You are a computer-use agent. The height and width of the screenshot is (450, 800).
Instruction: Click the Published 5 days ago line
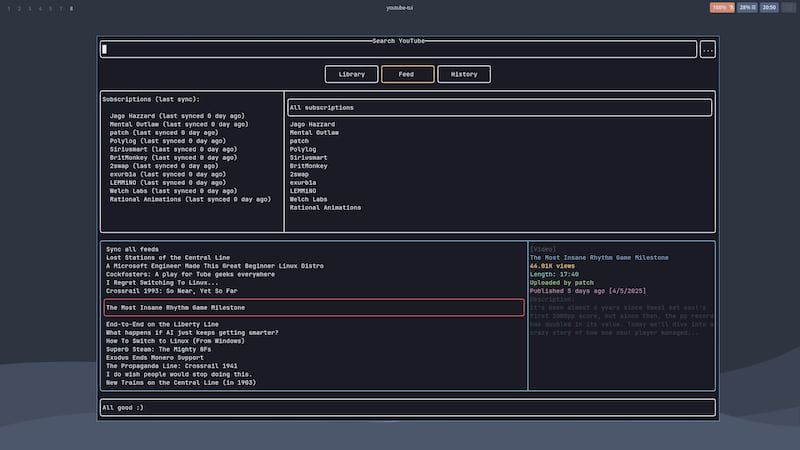point(588,291)
